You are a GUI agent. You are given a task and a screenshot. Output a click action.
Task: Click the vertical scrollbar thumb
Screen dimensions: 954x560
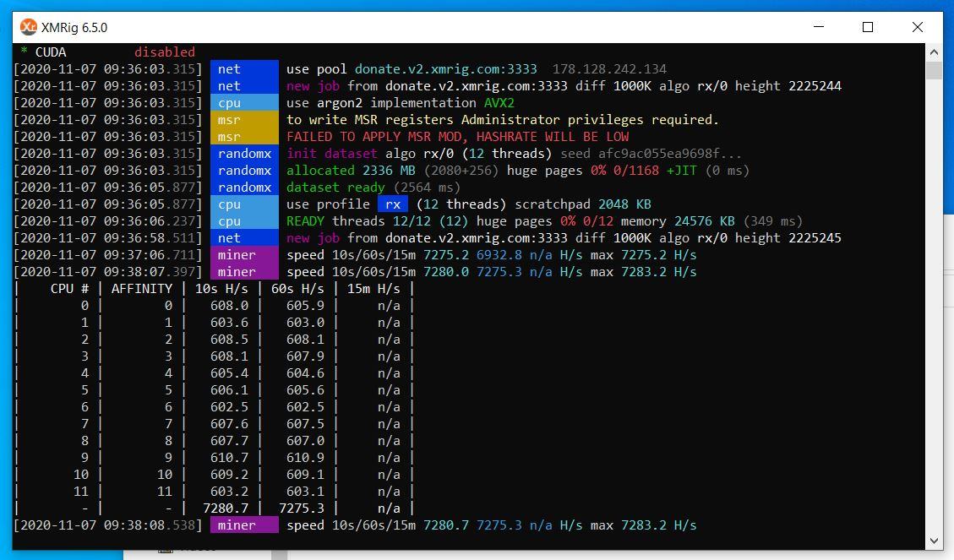coord(934,70)
